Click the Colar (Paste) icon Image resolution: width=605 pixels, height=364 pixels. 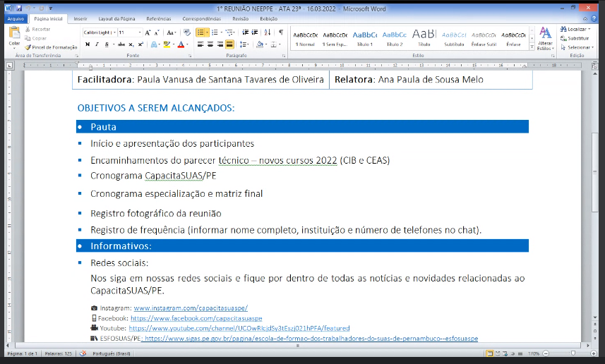pos(14,35)
